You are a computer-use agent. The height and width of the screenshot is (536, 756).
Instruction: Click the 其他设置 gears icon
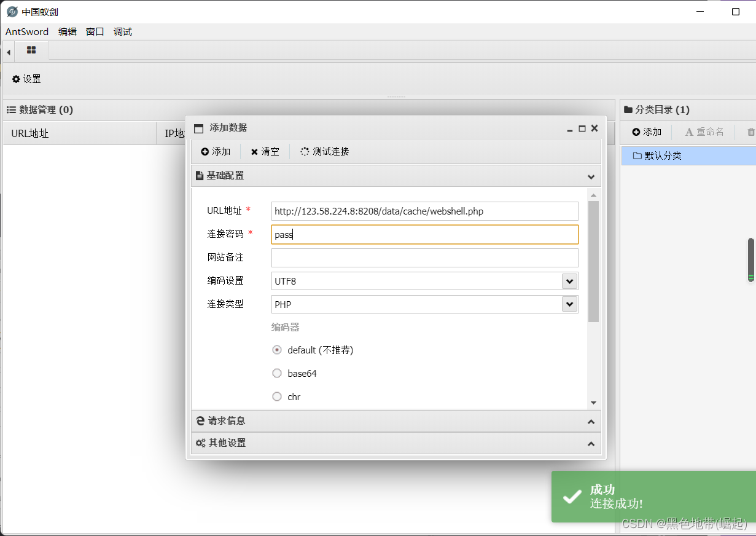point(200,443)
